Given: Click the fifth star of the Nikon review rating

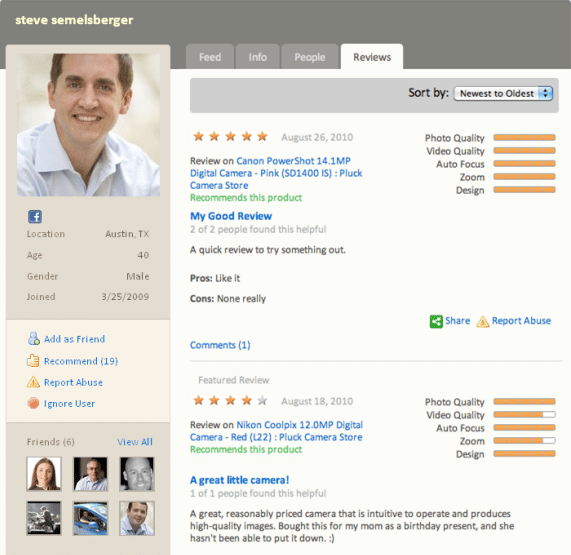Looking at the screenshot, I should (x=262, y=401).
